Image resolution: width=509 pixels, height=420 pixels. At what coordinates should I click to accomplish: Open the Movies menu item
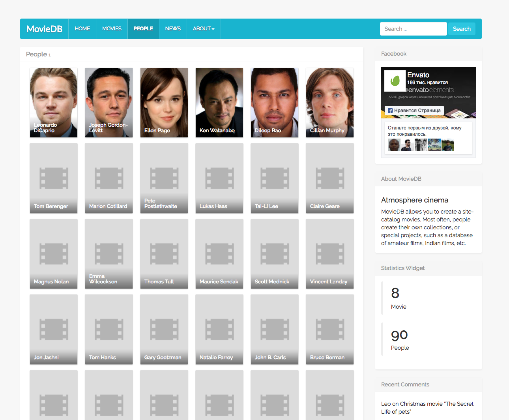pos(112,29)
